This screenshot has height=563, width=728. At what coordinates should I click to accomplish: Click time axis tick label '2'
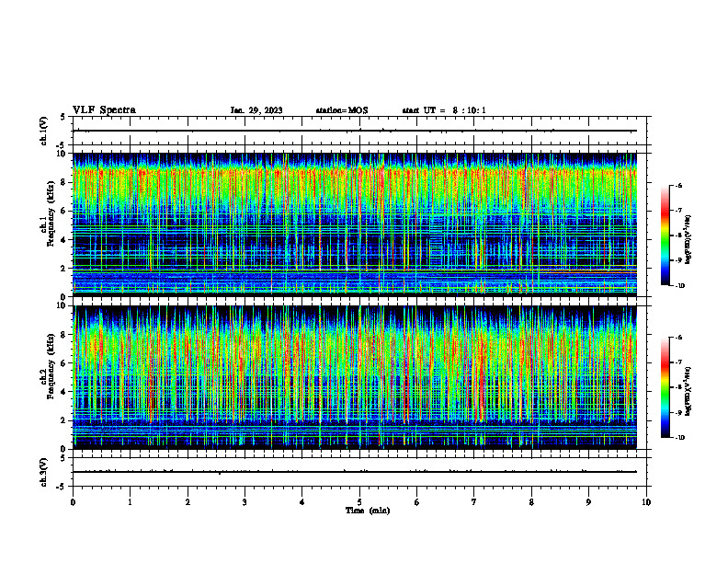tap(188, 502)
